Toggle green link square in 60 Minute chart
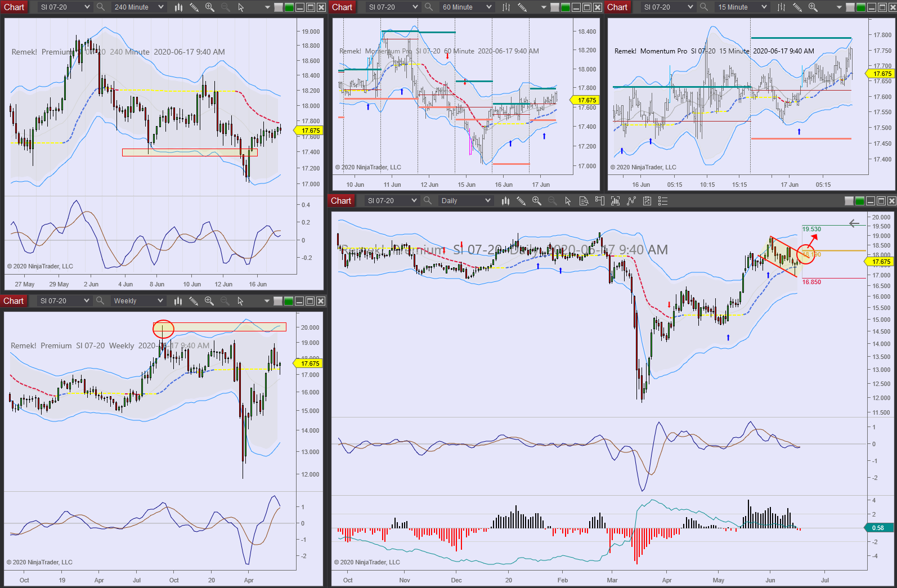 tap(566, 7)
